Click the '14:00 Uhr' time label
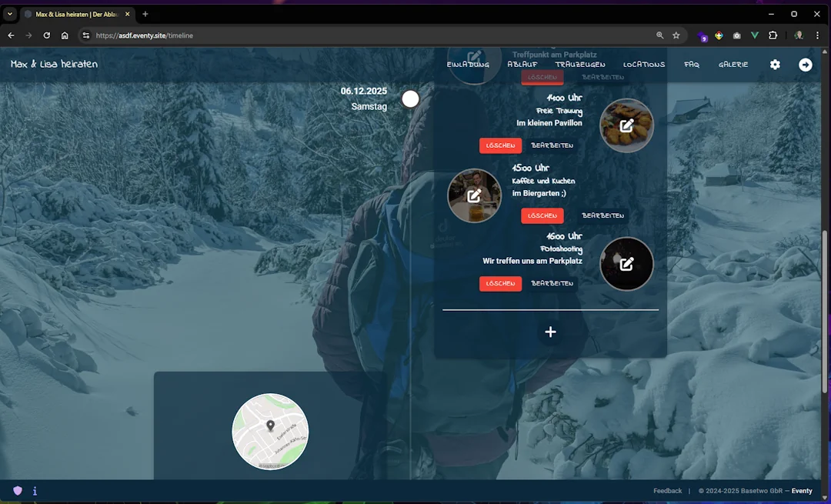Screen dimensions: 831x504 click(x=564, y=98)
